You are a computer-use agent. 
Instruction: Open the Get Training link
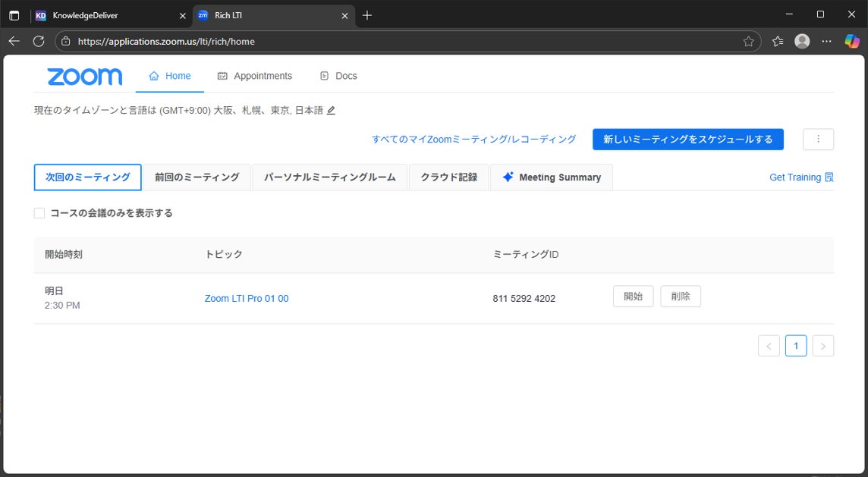pos(801,177)
